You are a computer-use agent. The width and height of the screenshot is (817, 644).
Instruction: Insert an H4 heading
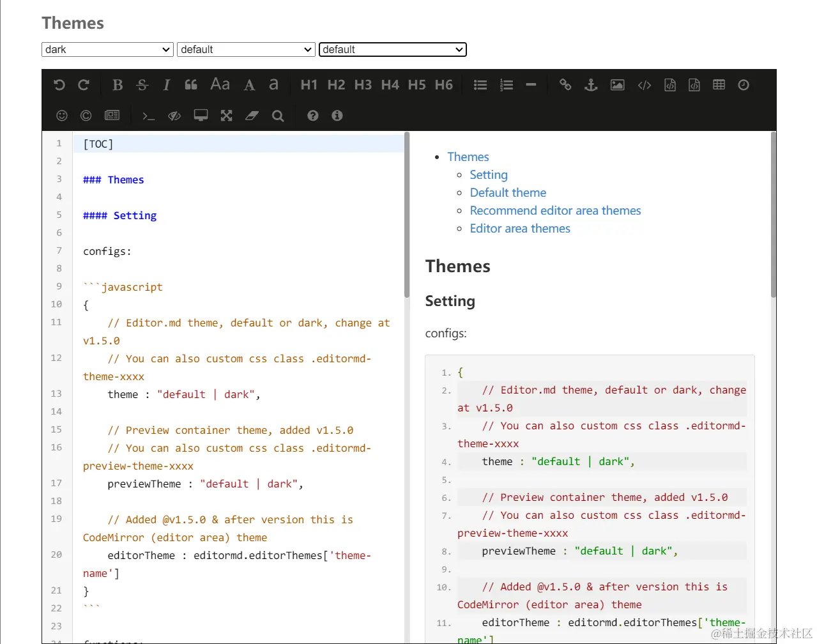click(390, 85)
